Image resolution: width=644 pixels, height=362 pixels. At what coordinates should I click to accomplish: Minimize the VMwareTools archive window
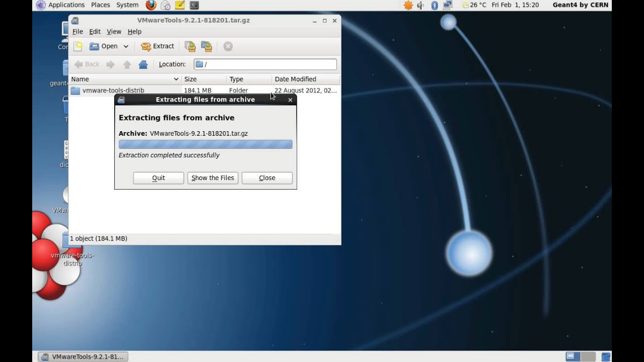coord(314,21)
